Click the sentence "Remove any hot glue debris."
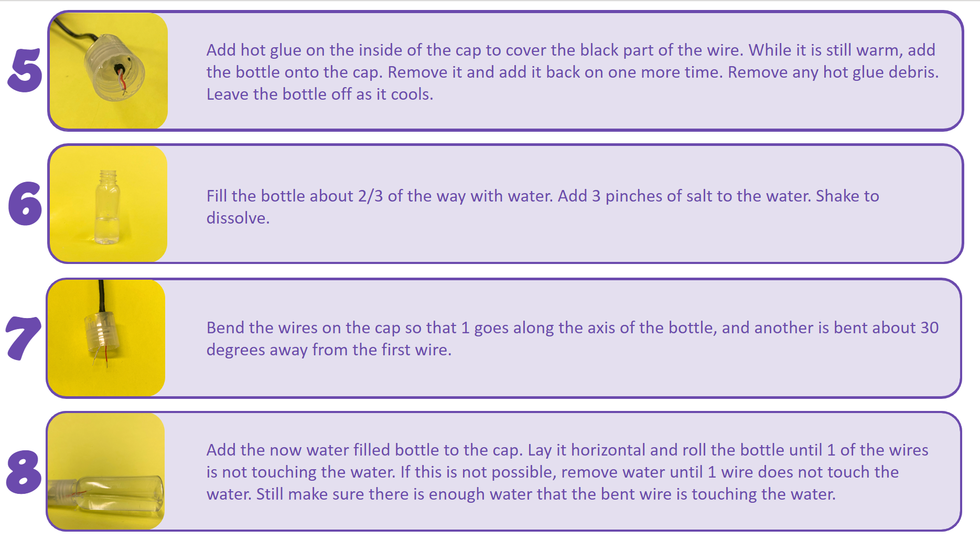 pyautogui.click(x=833, y=72)
